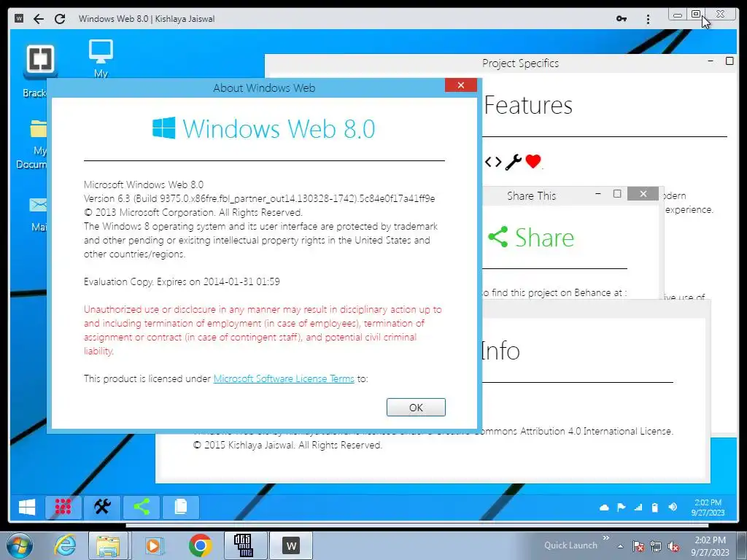Click the horizontal scrollbar below Windows Web
Viewport: 747px width, 560px height.
pos(417,526)
